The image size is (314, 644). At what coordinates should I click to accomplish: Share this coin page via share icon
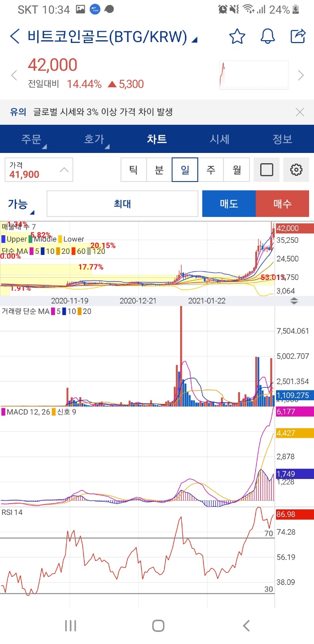click(298, 36)
